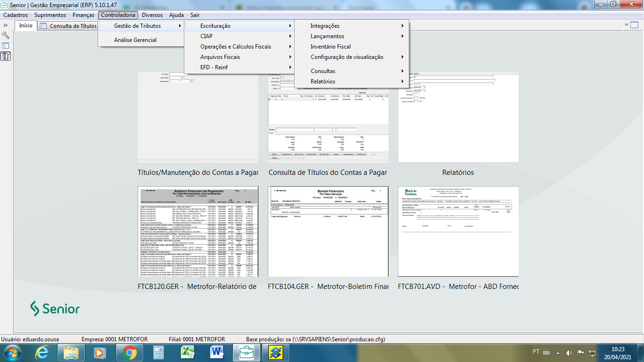Click the selected form-list sidebar icon
The height and width of the screenshot is (362, 644).
(6, 56)
